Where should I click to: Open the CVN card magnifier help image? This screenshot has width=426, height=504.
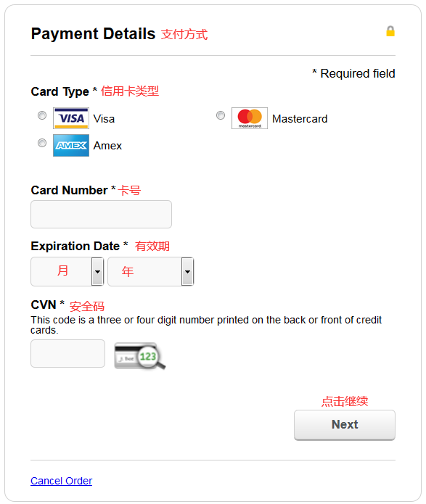[x=140, y=356]
